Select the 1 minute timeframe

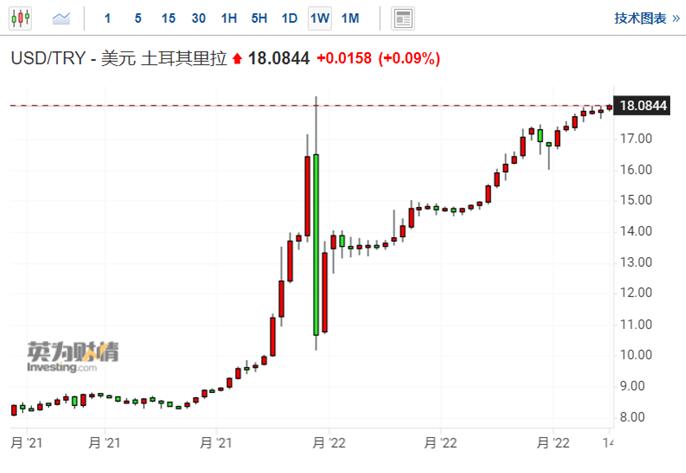[108, 18]
